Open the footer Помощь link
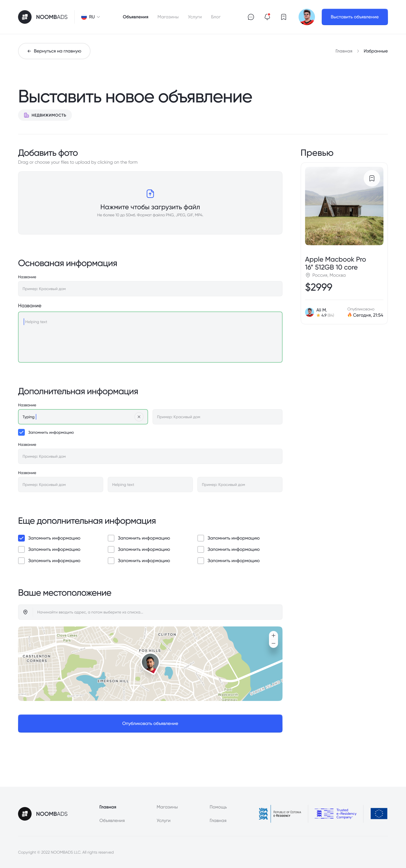The height and width of the screenshot is (868, 406). pyautogui.click(x=218, y=807)
